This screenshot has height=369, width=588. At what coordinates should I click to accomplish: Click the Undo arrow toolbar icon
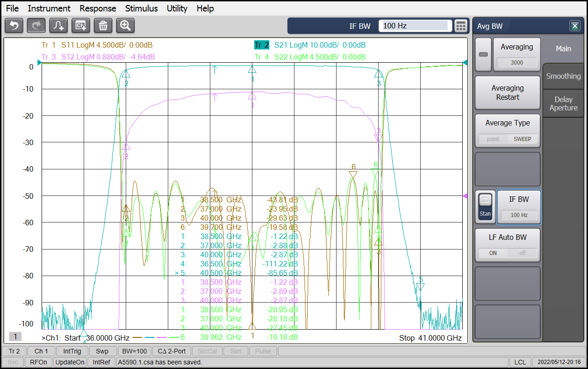coord(14,26)
